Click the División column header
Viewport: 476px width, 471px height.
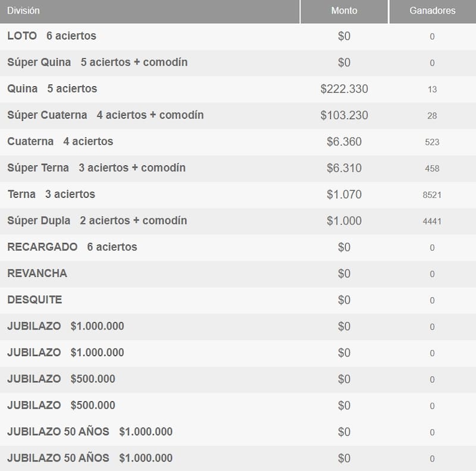tap(24, 11)
